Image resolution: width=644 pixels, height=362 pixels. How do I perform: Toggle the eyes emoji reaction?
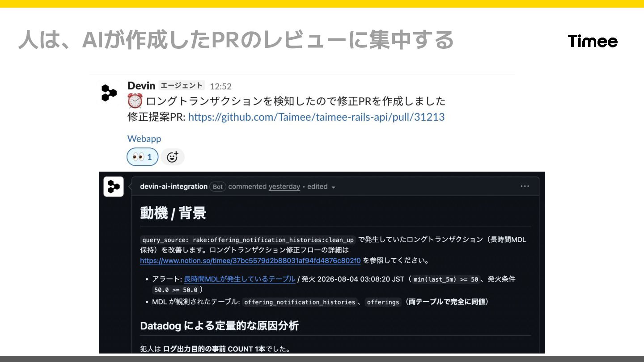coord(143,157)
